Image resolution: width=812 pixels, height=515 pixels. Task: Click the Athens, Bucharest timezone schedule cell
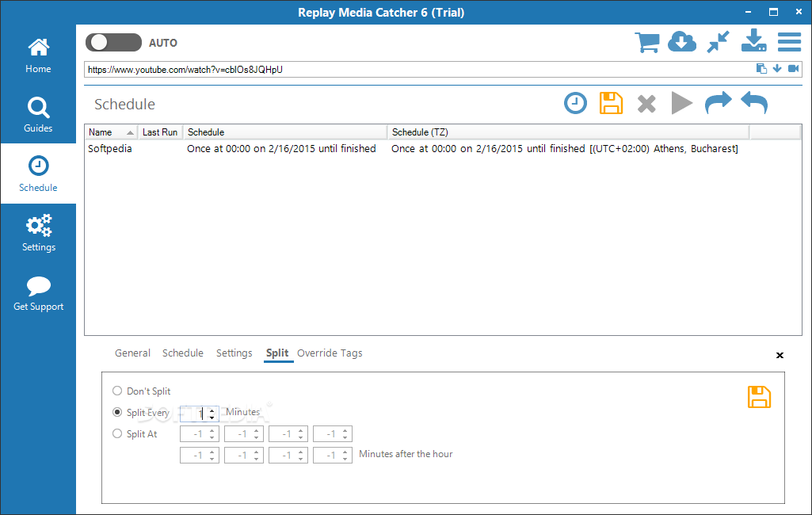coord(565,149)
